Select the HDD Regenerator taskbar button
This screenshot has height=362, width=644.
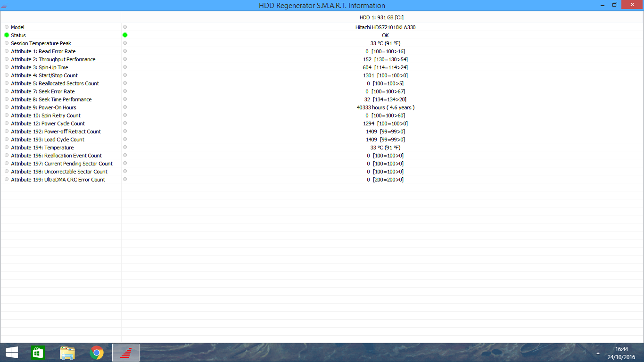coord(126,353)
